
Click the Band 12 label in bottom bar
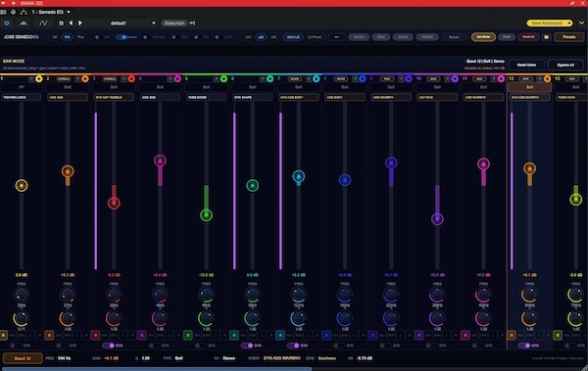[x=23, y=358]
